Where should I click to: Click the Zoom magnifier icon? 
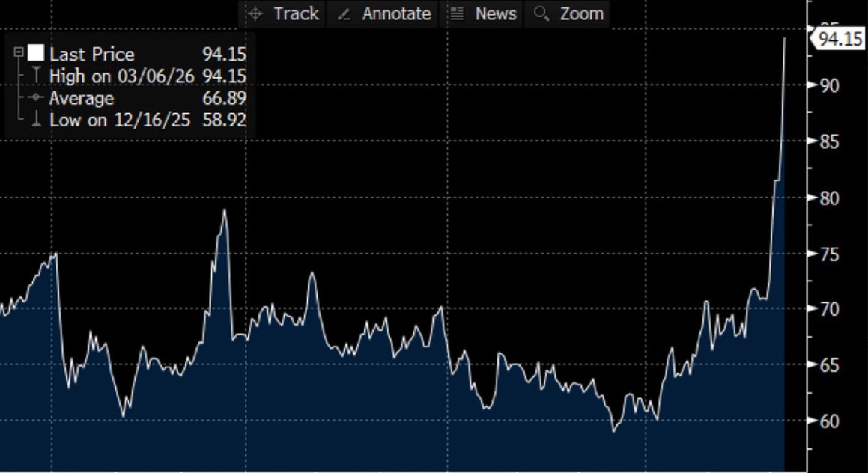(541, 14)
